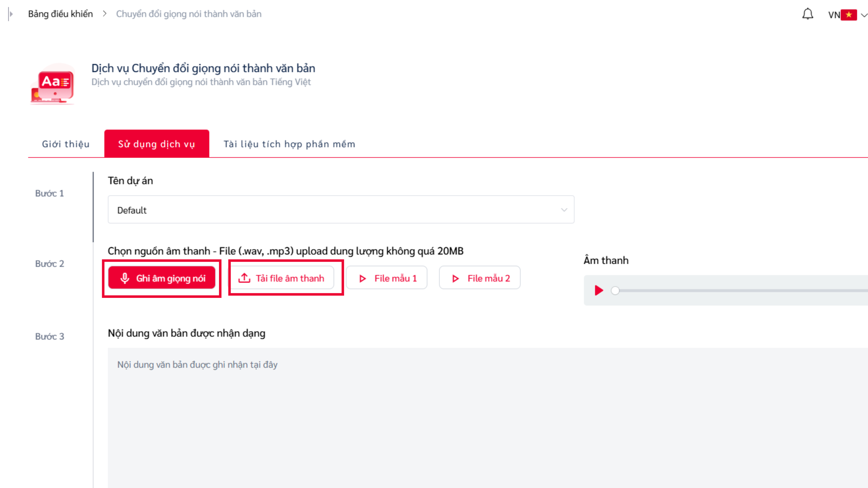Switch to the Giới thiệu tab
This screenshot has height=488, width=868.
tap(66, 144)
